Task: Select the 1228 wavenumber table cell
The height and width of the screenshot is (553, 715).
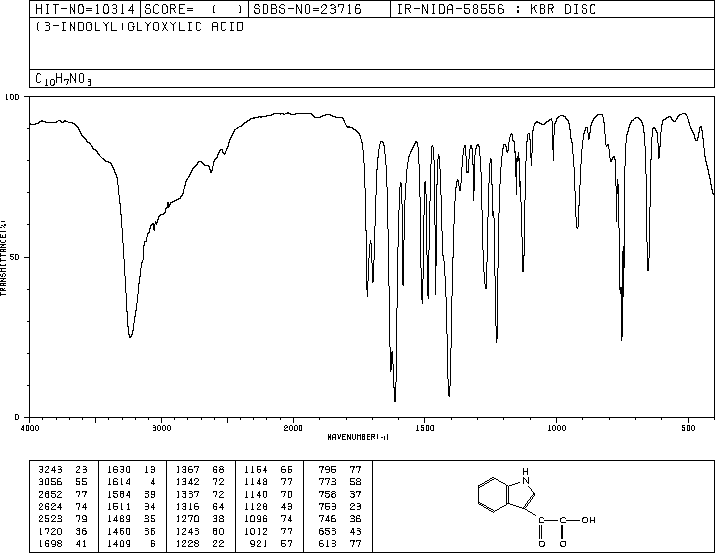Action: 187,543
